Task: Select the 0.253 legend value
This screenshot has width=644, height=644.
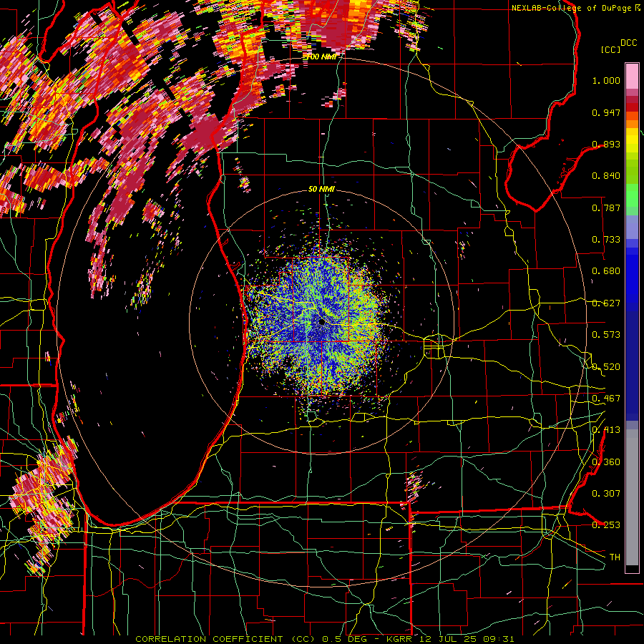Action: pyautogui.click(x=606, y=525)
